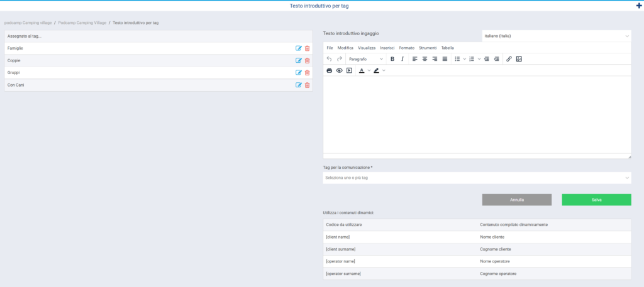Open the Paragrafo format dropdown
The image size is (644, 287).
pos(365,59)
